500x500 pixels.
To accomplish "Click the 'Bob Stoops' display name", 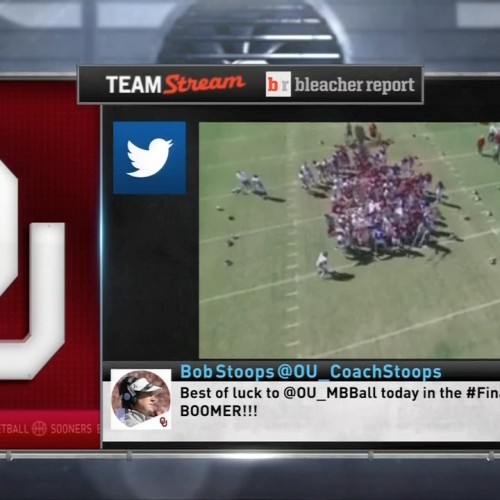I will pyautogui.click(x=227, y=372).
